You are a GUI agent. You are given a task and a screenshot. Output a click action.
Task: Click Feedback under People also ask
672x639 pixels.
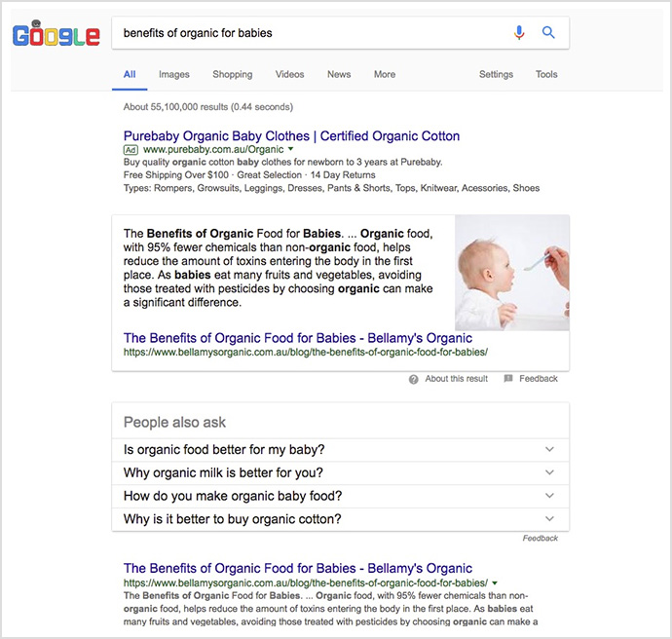point(540,539)
